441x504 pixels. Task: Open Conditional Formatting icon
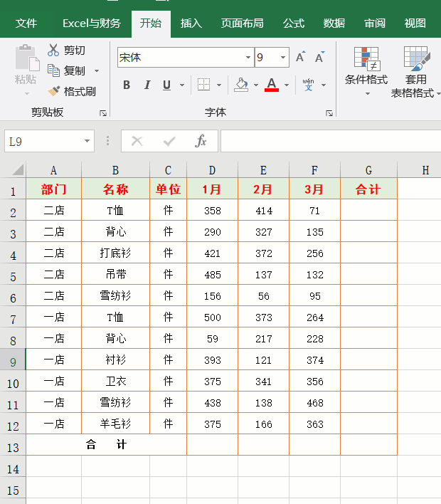click(x=367, y=59)
